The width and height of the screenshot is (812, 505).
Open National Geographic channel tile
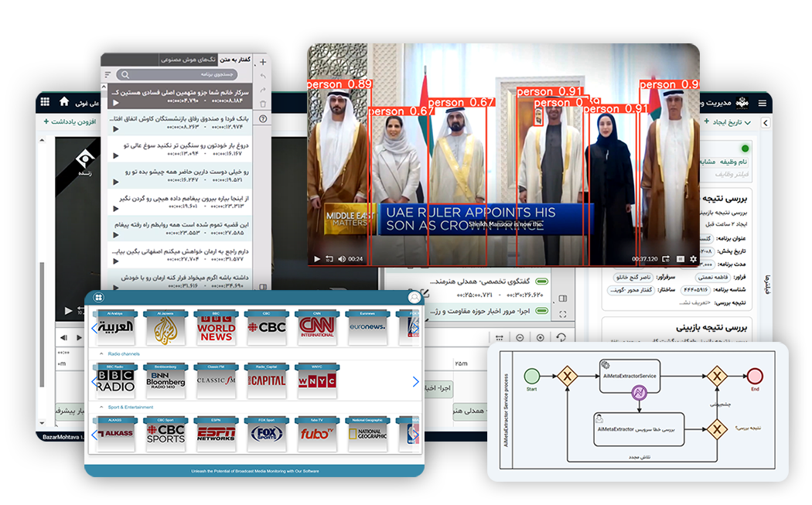click(x=367, y=434)
